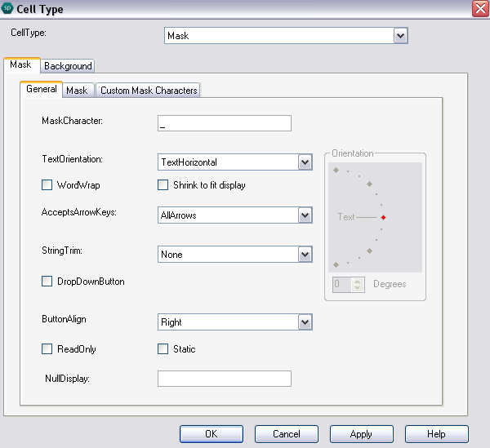The width and height of the screenshot is (490, 448).
Task: Click the MaskCharacter input field
Action: pyautogui.click(x=225, y=123)
